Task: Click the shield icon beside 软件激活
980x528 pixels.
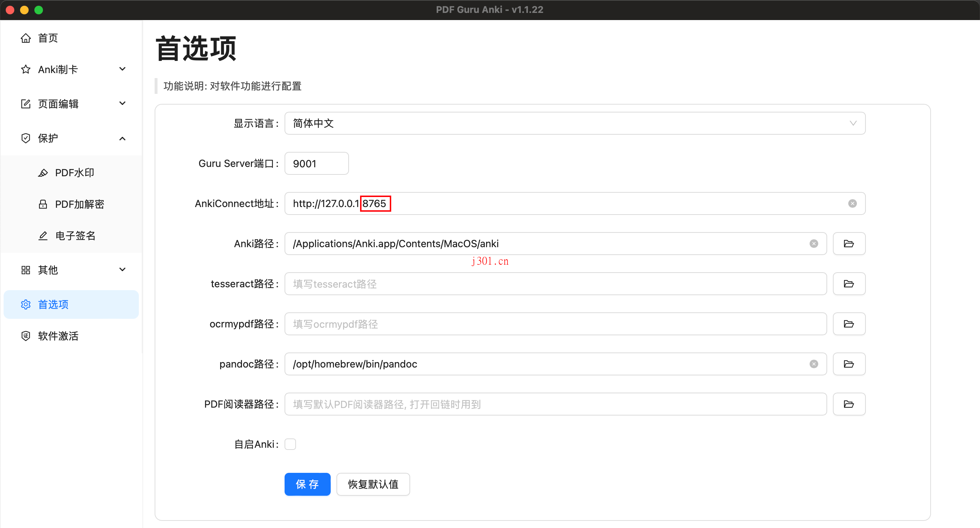Action: click(25, 336)
